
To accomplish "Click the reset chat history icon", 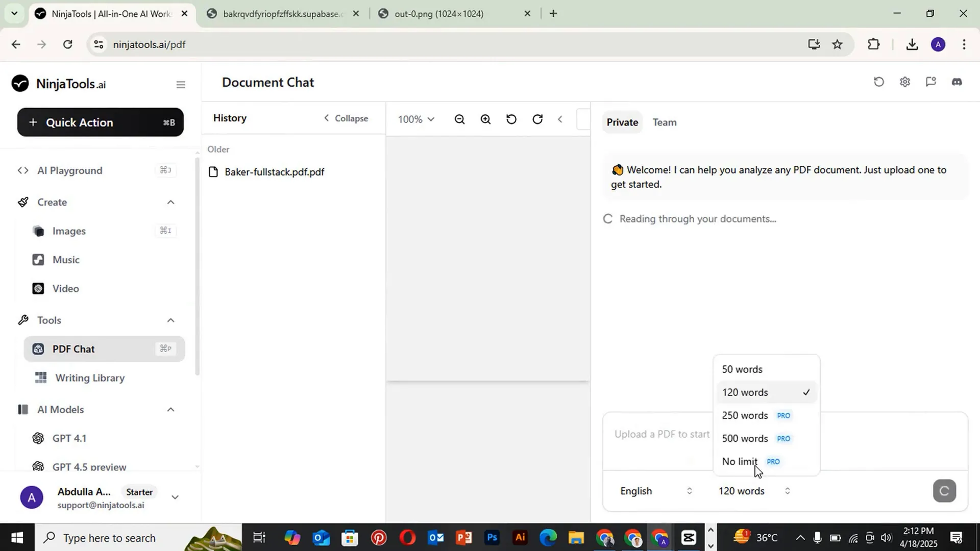I will (879, 82).
